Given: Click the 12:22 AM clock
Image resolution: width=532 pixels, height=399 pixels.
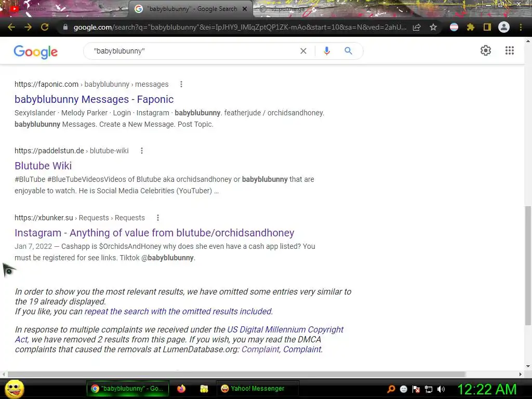Looking at the screenshot, I should [487, 389].
